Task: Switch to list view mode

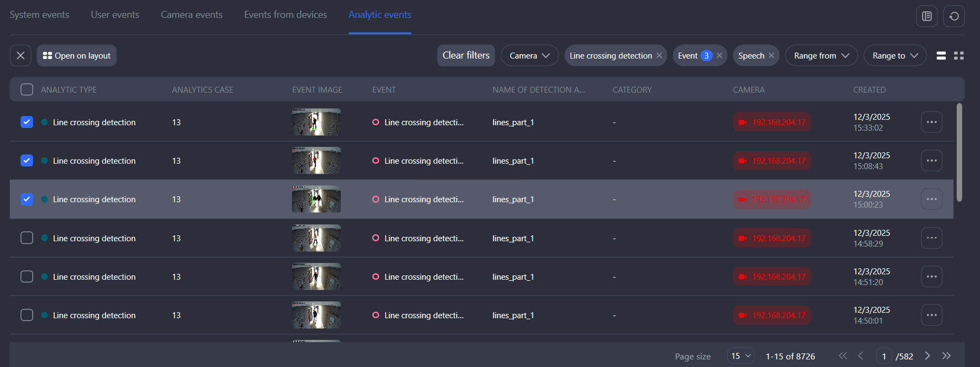Action: (x=941, y=56)
